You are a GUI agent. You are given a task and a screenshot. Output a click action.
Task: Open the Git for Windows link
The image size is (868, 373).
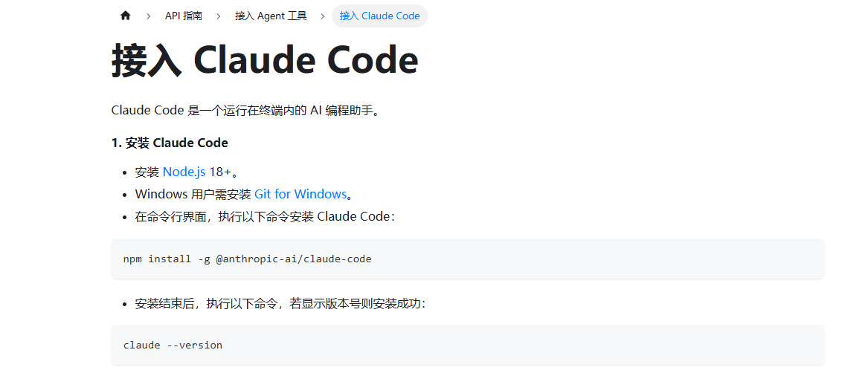300,194
